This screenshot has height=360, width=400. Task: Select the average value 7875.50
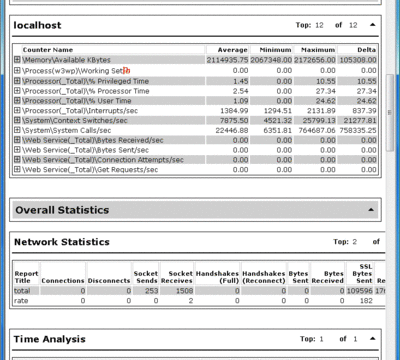tap(234, 120)
